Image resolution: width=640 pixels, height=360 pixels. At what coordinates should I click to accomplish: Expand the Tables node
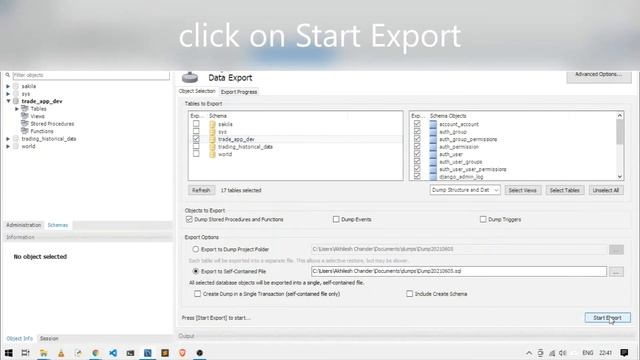pos(17,109)
